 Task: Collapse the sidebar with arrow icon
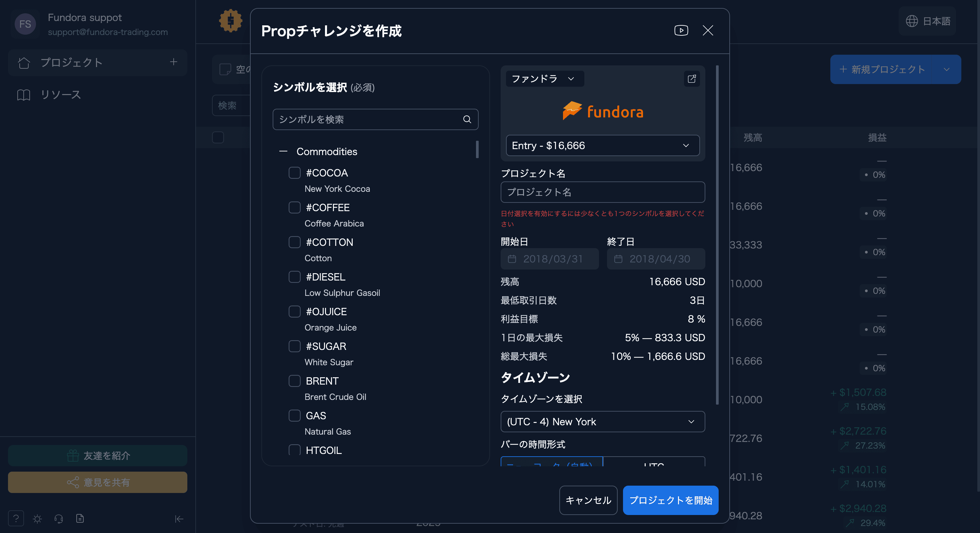179,519
